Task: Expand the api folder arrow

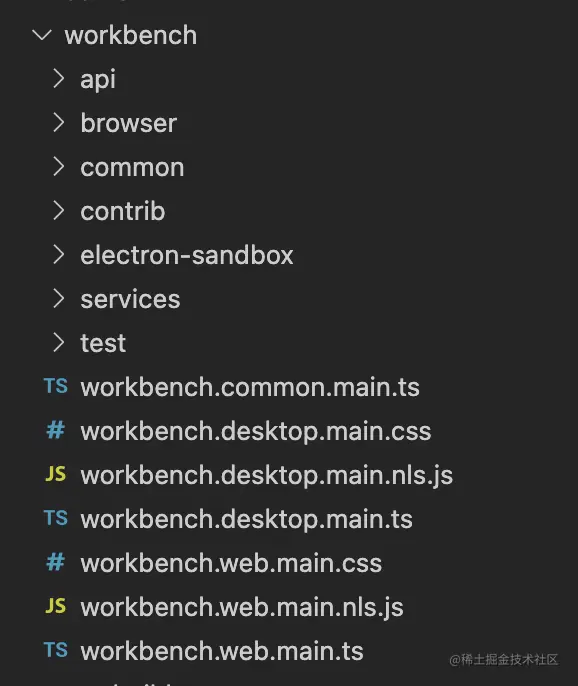Action: click(58, 79)
